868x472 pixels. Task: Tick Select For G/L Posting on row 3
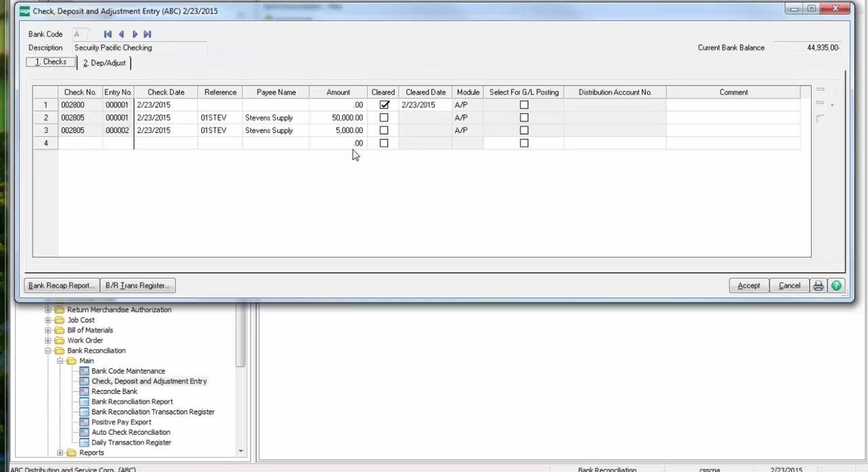point(524,130)
